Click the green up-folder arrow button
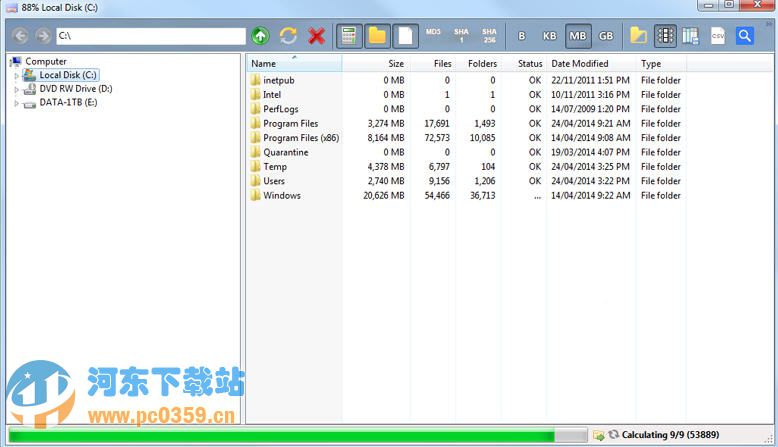This screenshot has width=778, height=447. click(260, 36)
